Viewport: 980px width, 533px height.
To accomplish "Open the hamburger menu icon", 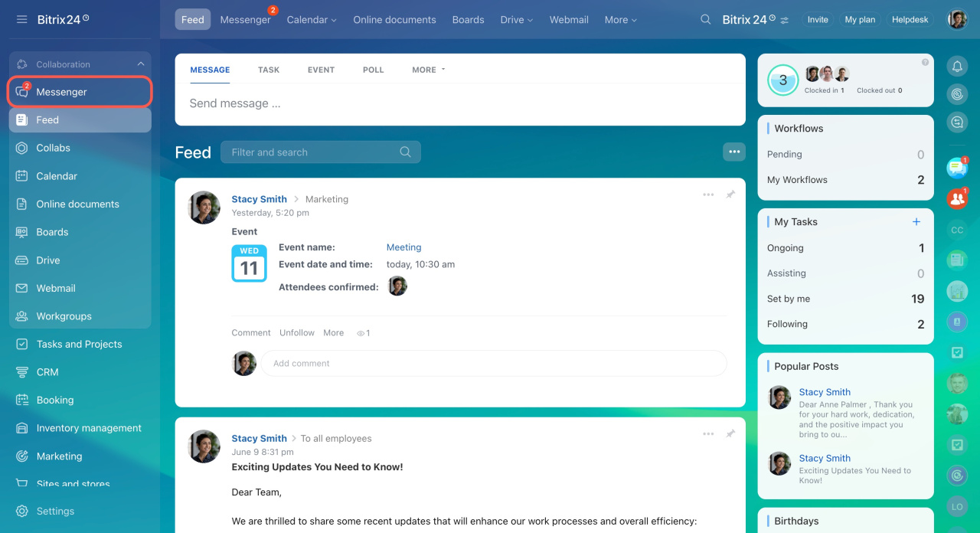I will point(21,20).
